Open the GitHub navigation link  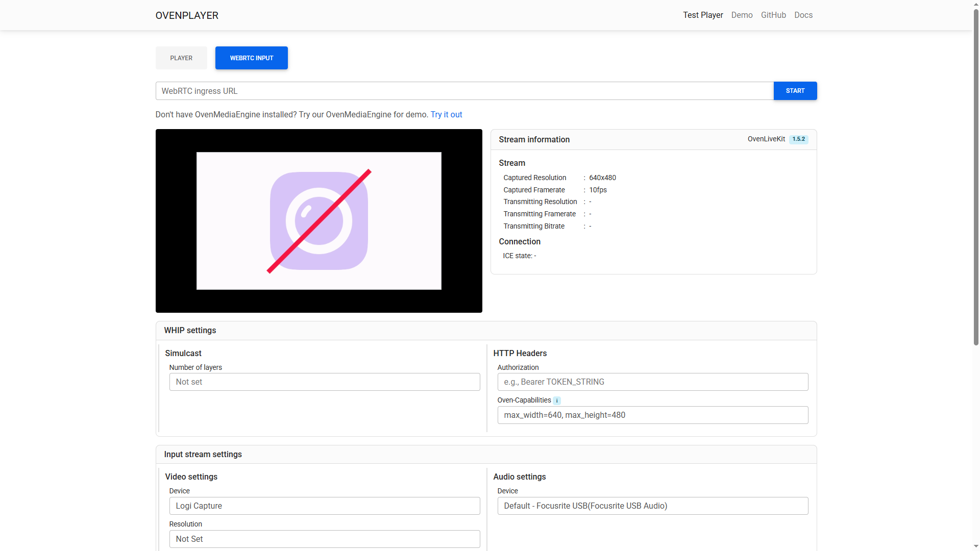coord(773,15)
